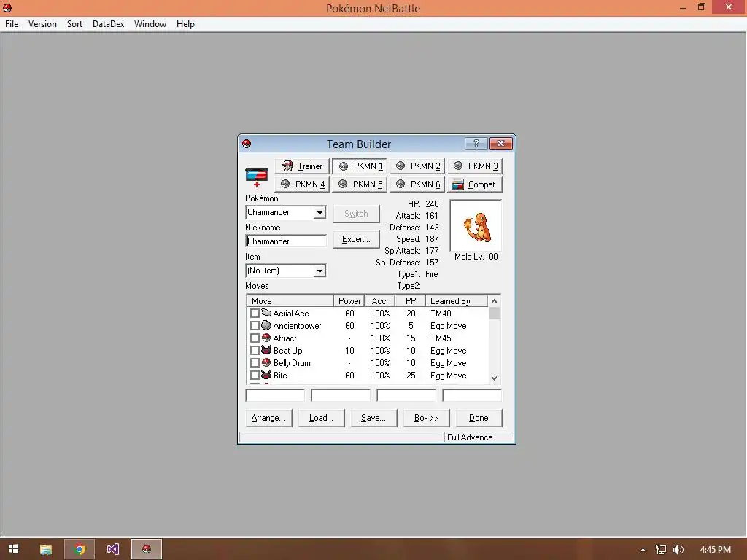Click the moves list scrollbar thumb
The width and height of the screenshot is (747, 560).
coord(494,314)
